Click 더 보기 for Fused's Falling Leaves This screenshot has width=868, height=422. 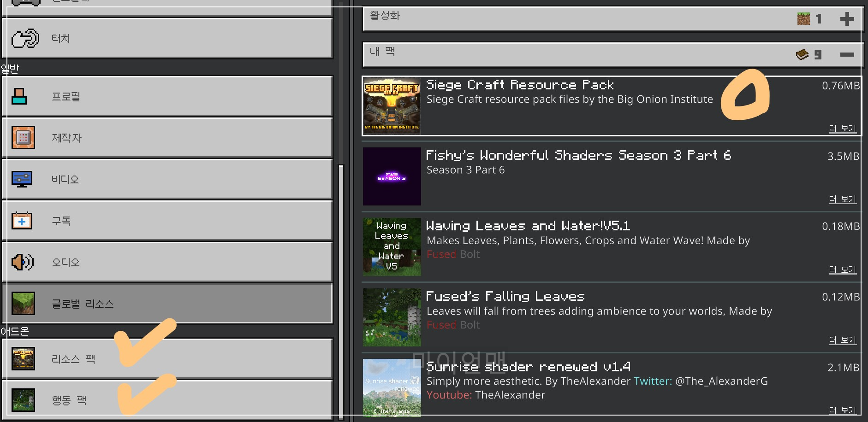(x=843, y=340)
